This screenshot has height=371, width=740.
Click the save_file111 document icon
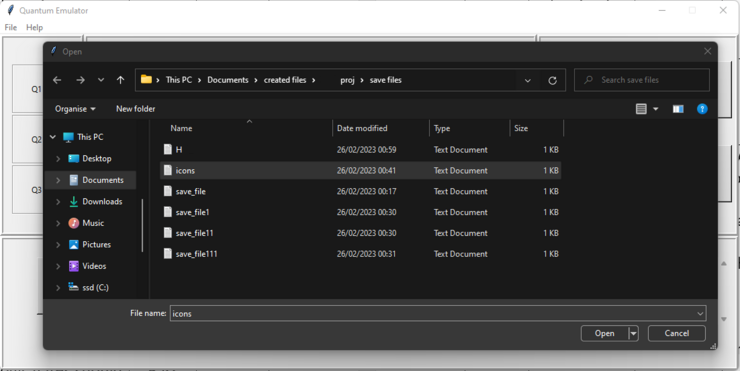point(168,253)
